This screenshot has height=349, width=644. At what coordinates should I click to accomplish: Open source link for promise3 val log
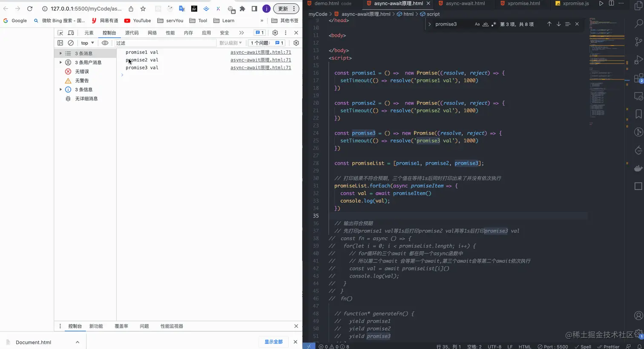(261, 68)
